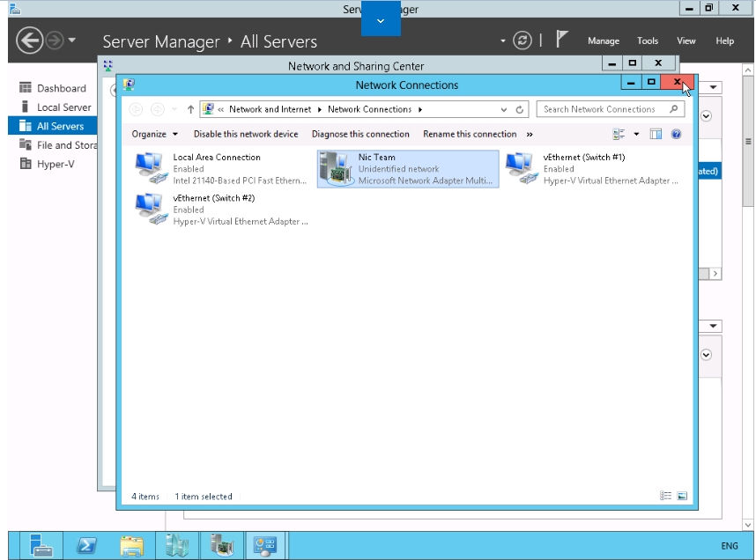Open File Explorer from the taskbar
This screenshot has width=756, height=560.
pyautogui.click(x=131, y=546)
